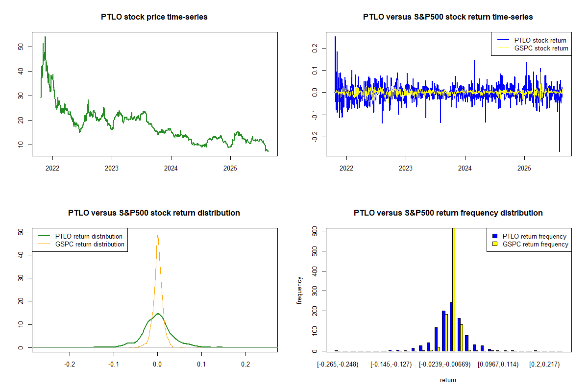Viewport: 588px width, 392px height.
Task: Select the GSPC return distribution legend entry
Action: (90, 244)
